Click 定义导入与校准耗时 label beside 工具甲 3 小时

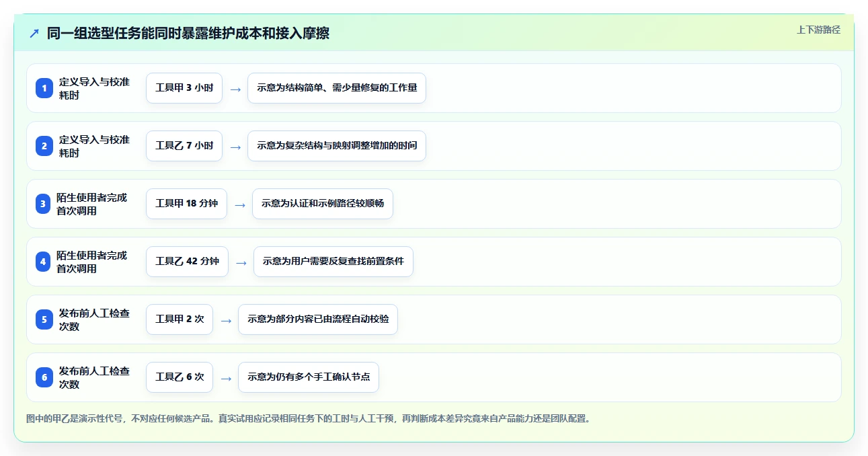tap(94, 88)
